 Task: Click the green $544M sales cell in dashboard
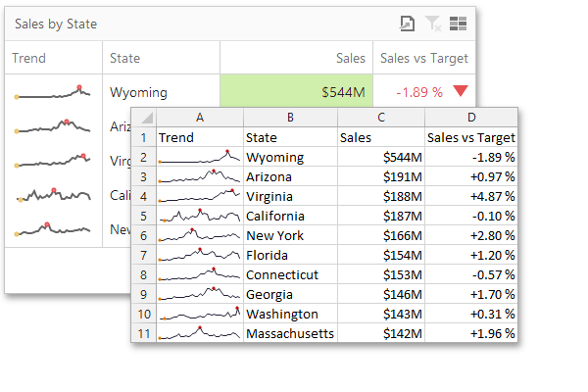tap(296, 91)
